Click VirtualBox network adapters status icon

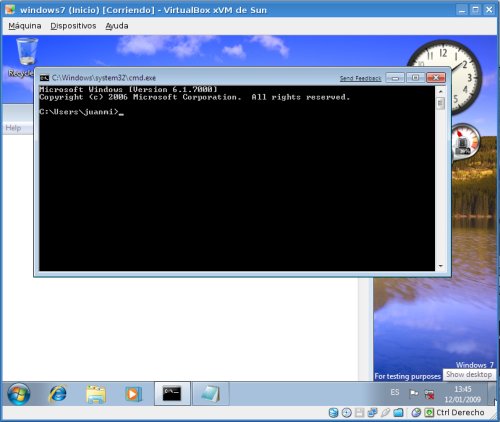372,413
